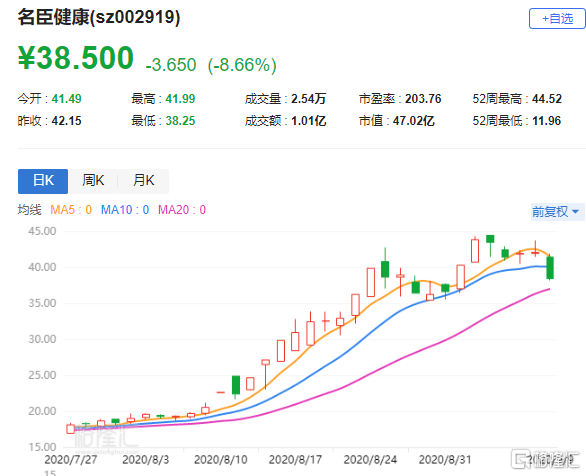The width and height of the screenshot is (586, 476).
Task: Click the 2020/8/10 date axis label
Action: click(x=220, y=460)
